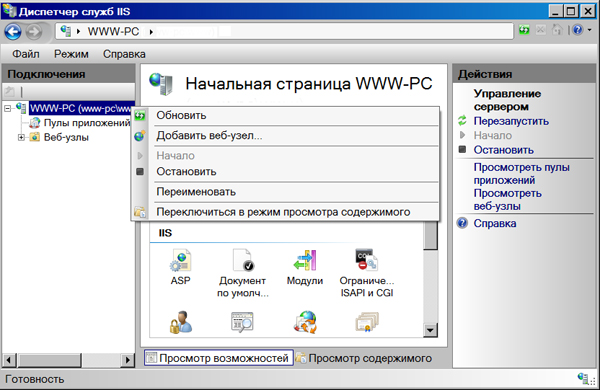Open the magnifier-over-page feature icon

[242, 322]
